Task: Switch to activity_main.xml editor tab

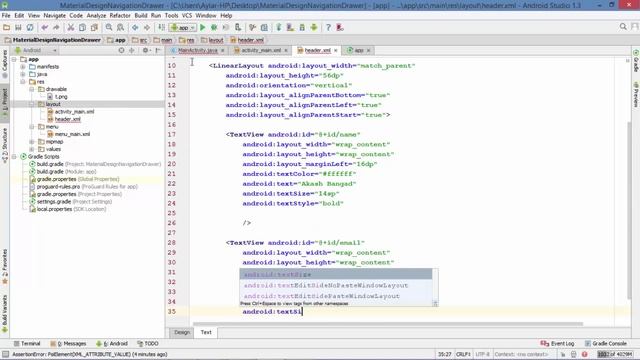Action: (x=261, y=50)
